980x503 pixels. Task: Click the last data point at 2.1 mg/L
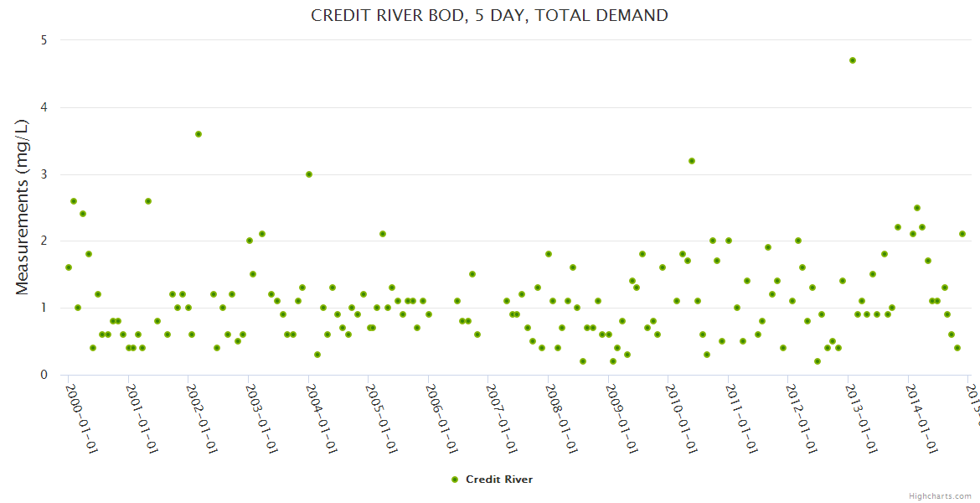pyautogui.click(x=962, y=234)
